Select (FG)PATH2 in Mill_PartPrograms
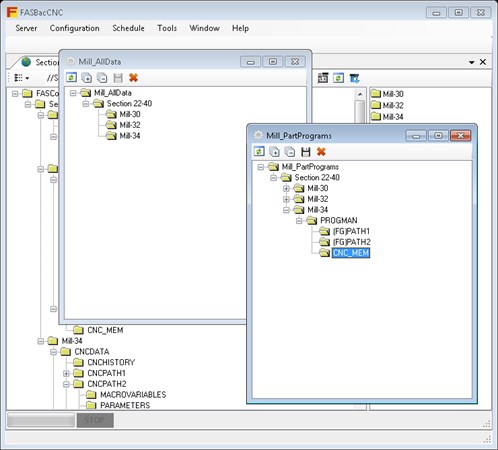 352,242
